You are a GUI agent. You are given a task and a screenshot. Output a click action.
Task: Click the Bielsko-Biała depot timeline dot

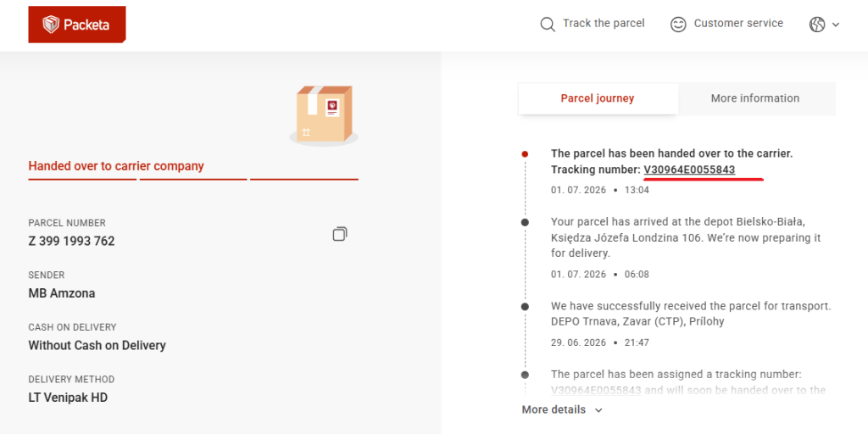(525, 223)
